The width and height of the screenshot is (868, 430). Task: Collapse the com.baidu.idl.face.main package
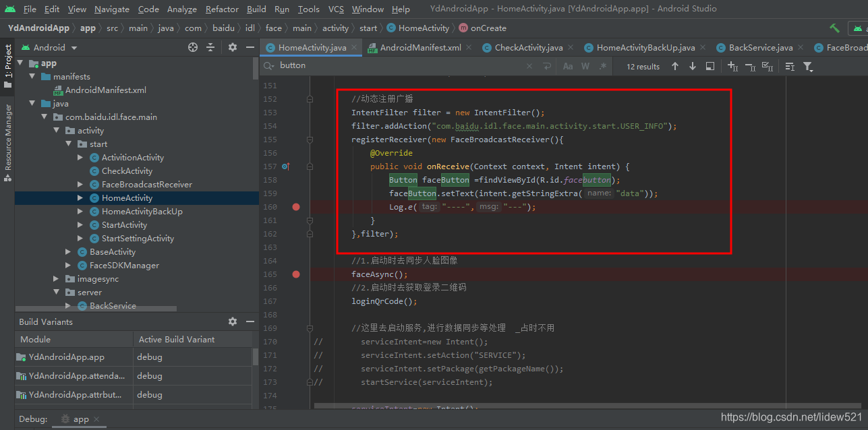click(x=45, y=117)
